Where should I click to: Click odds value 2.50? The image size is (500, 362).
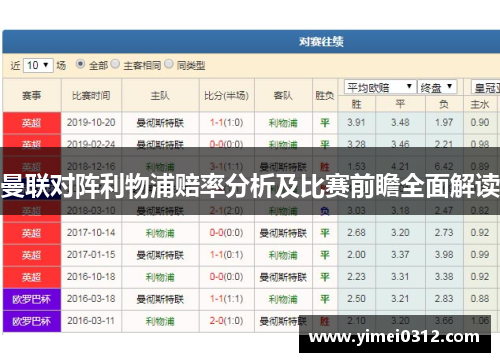356,299
